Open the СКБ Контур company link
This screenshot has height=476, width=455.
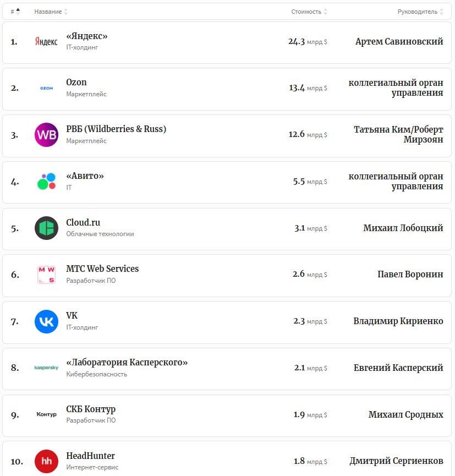pos(91,409)
